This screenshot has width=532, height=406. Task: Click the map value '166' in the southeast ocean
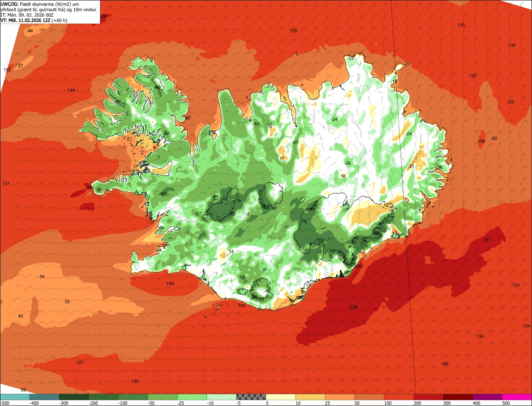point(445,364)
